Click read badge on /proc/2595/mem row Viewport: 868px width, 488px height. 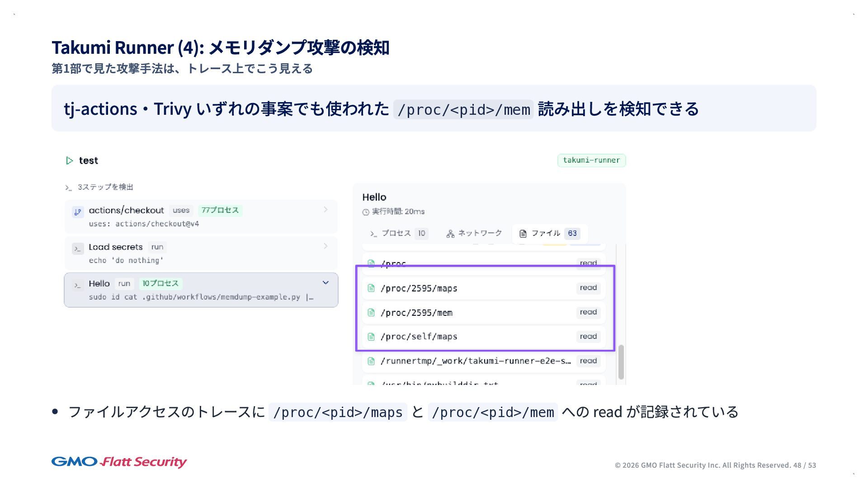coord(588,312)
